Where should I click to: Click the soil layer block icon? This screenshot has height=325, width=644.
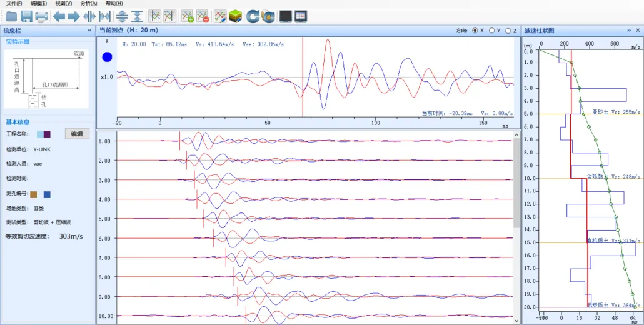pyautogui.click(x=235, y=16)
